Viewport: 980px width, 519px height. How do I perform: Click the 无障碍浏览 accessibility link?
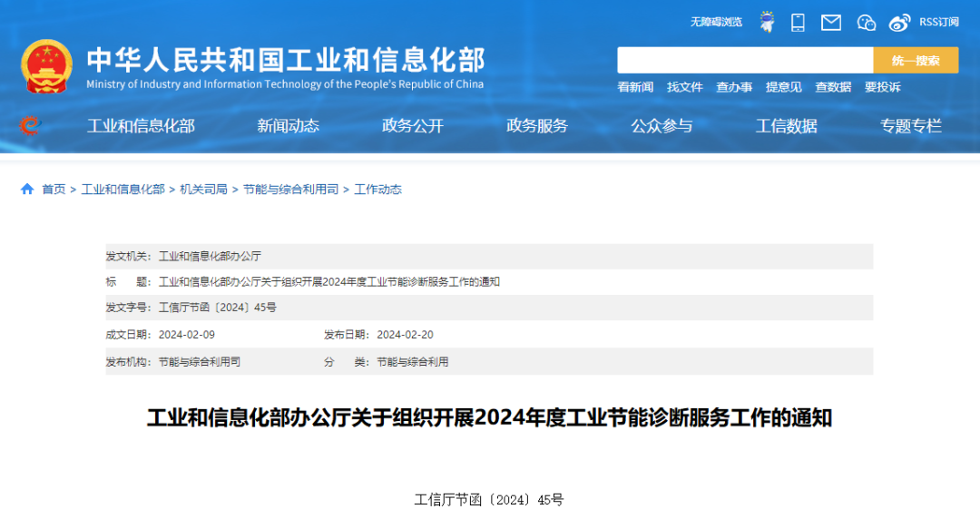[x=716, y=22]
